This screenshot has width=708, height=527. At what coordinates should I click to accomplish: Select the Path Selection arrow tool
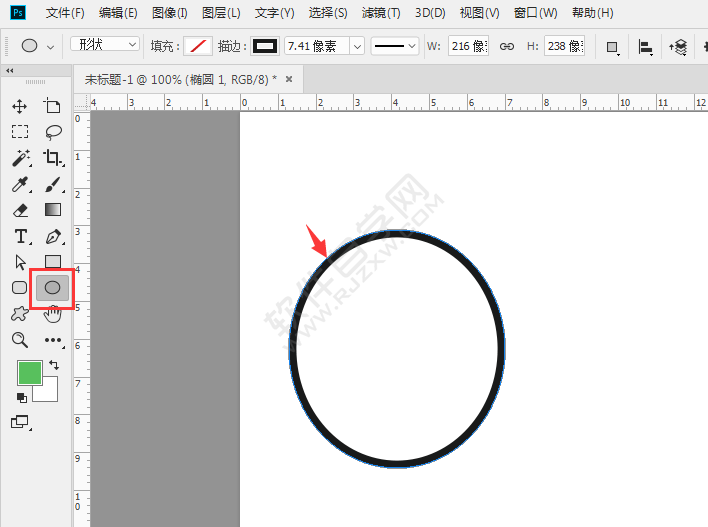pos(20,262)
